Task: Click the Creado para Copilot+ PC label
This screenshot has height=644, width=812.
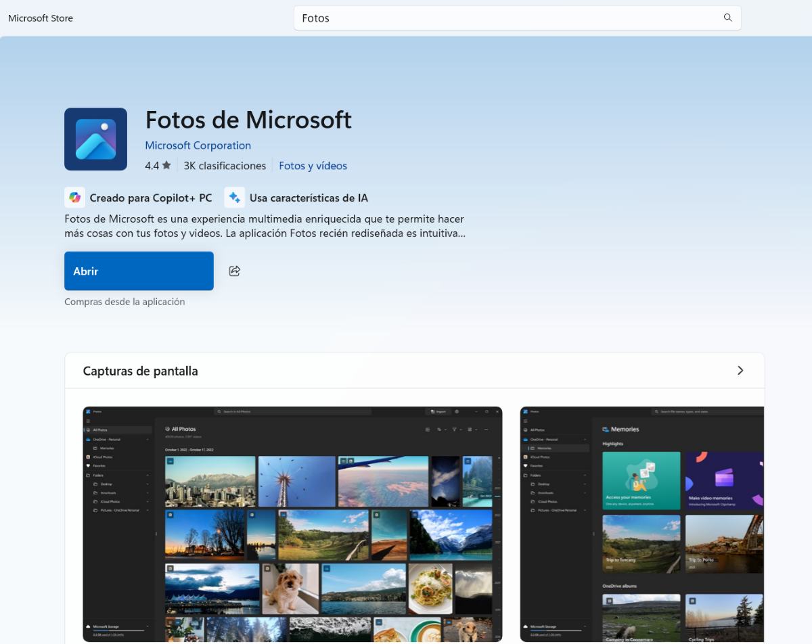Action: point(150,198)
